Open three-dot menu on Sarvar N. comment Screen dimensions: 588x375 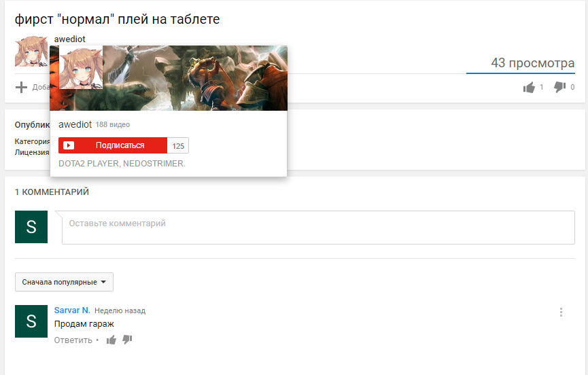pyautogui.click(x=561, y=312)
